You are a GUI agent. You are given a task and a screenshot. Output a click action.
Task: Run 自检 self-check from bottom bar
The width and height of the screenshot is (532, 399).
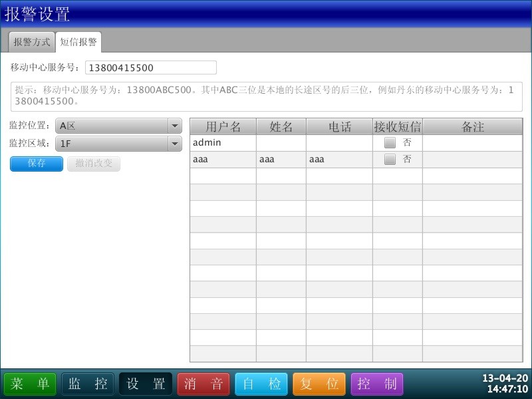click(x=261, y=384)
